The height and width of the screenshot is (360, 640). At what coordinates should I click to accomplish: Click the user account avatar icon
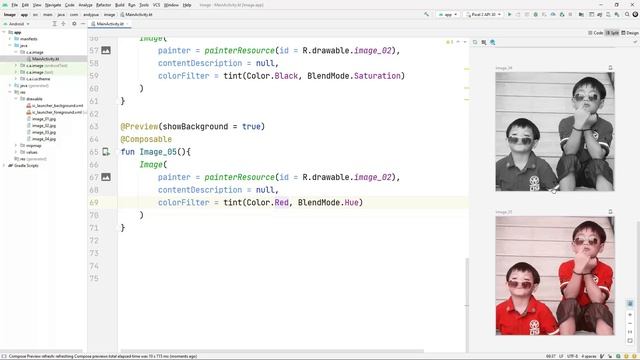pos(635,14)
